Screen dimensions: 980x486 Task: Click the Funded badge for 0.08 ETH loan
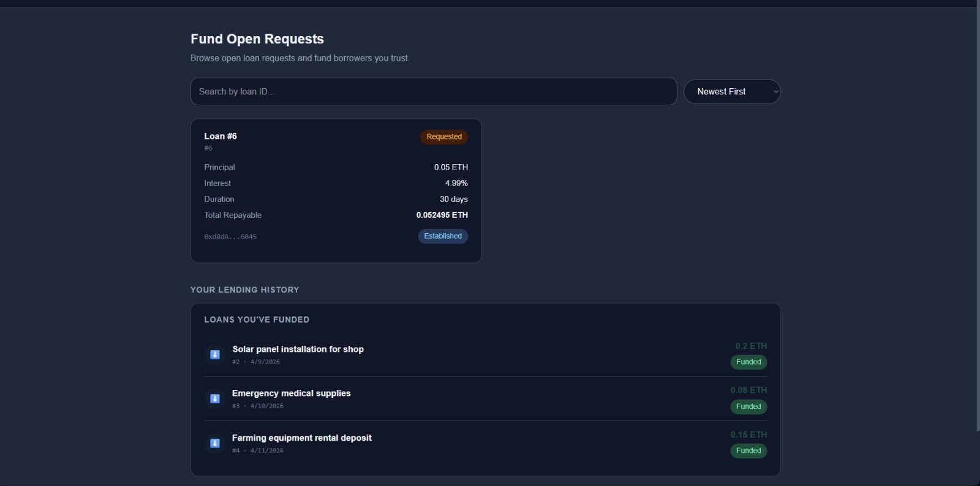pyautogui.click(x=748, y=406)
